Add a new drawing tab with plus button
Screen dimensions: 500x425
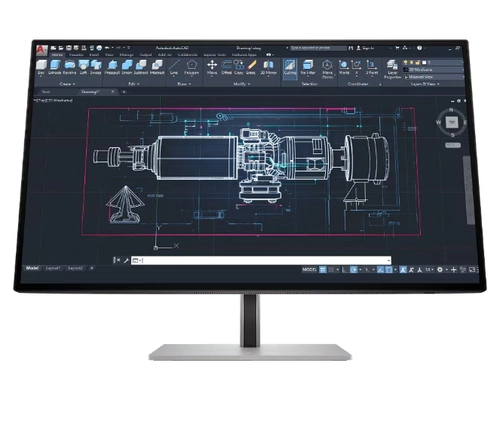[x=124, y=92]
